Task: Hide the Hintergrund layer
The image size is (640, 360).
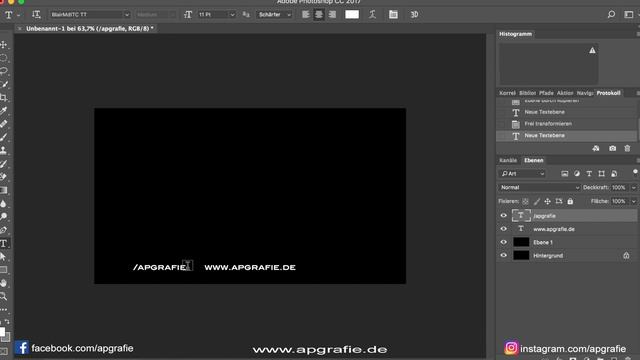Action: [x=503, y=256]
